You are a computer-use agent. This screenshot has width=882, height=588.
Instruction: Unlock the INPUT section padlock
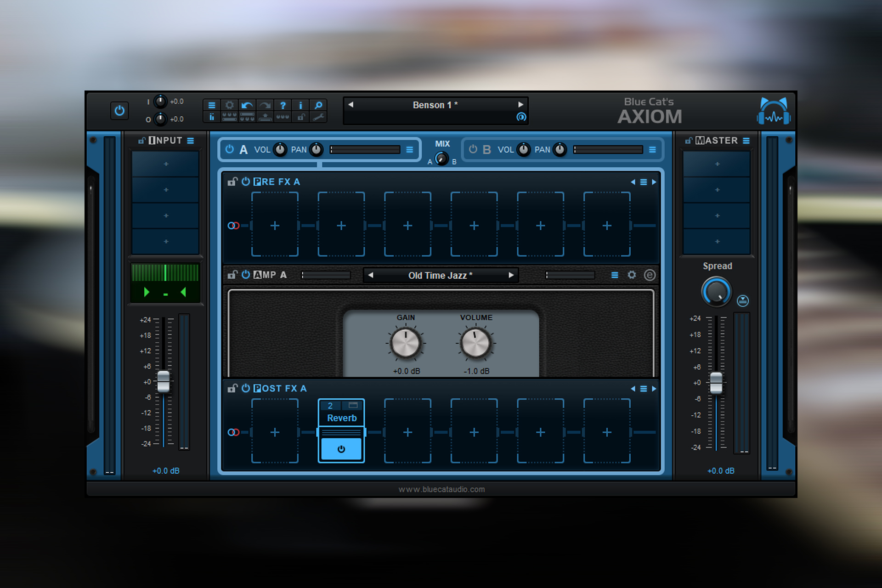coord(142,141)
